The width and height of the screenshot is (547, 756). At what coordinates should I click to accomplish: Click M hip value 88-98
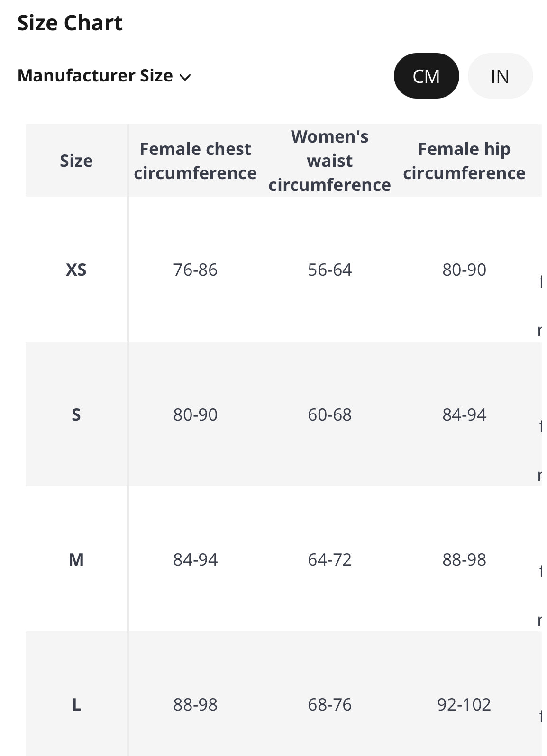464,559
